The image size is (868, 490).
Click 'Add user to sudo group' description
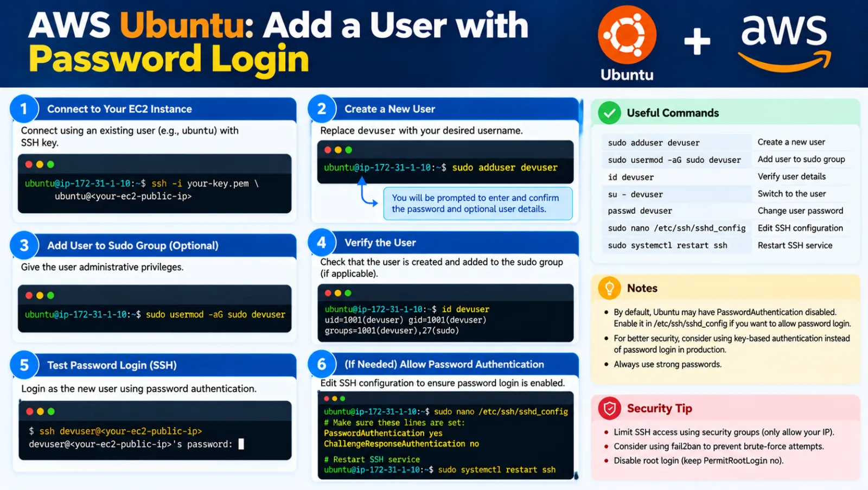pyautogui.click(x=801, y=160)
